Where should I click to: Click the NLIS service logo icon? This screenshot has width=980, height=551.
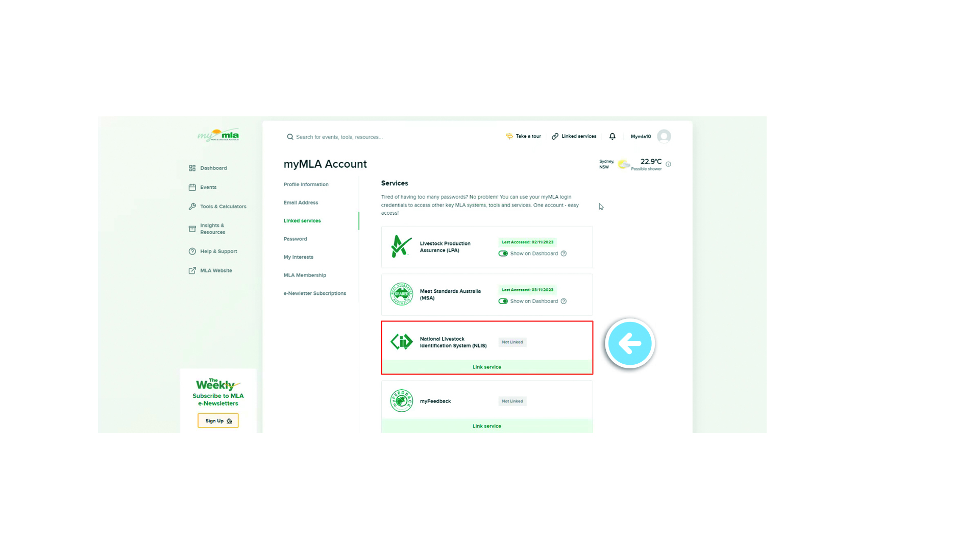tap(402, 341)
